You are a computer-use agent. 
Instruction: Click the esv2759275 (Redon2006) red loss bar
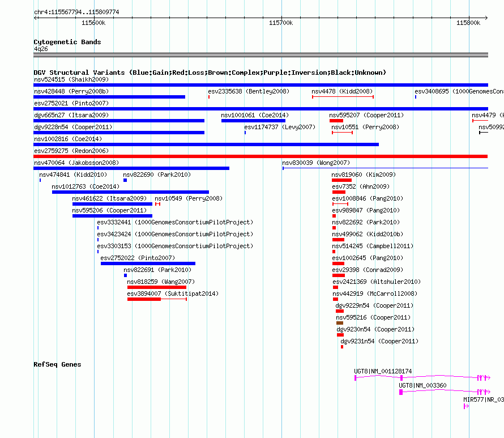260,156
